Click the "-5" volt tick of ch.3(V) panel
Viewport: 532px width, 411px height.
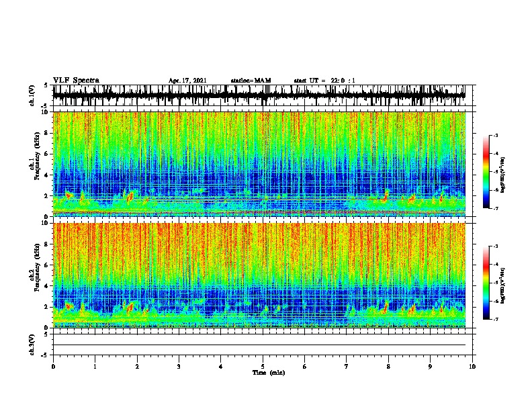[46, 355]
